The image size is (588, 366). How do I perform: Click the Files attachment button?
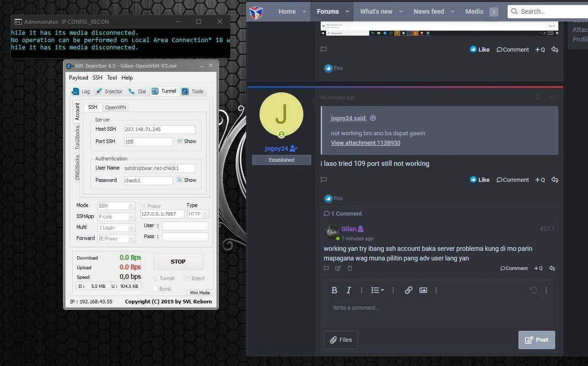tap(341, 340)
